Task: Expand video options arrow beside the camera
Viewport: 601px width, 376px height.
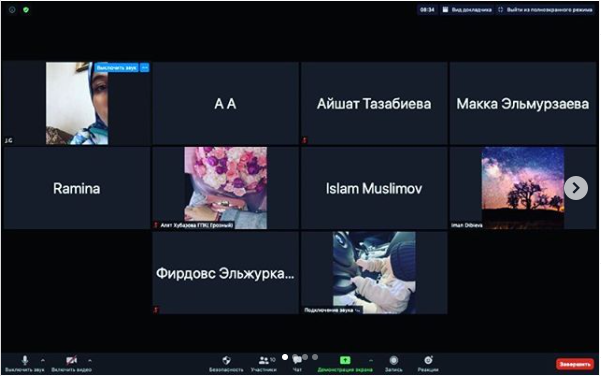Action: pyautogui.click(x=90, y=360)
